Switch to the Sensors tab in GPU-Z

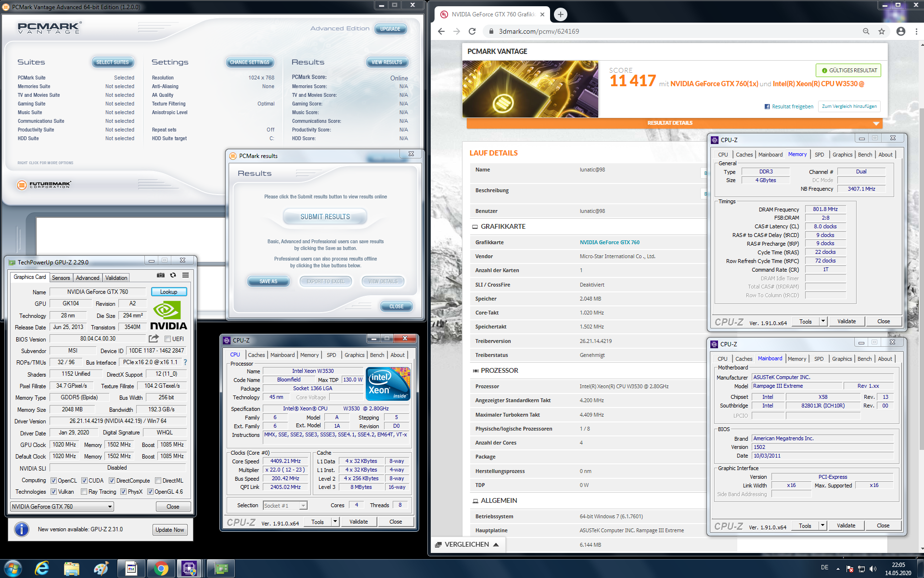(x=61, y=278)
